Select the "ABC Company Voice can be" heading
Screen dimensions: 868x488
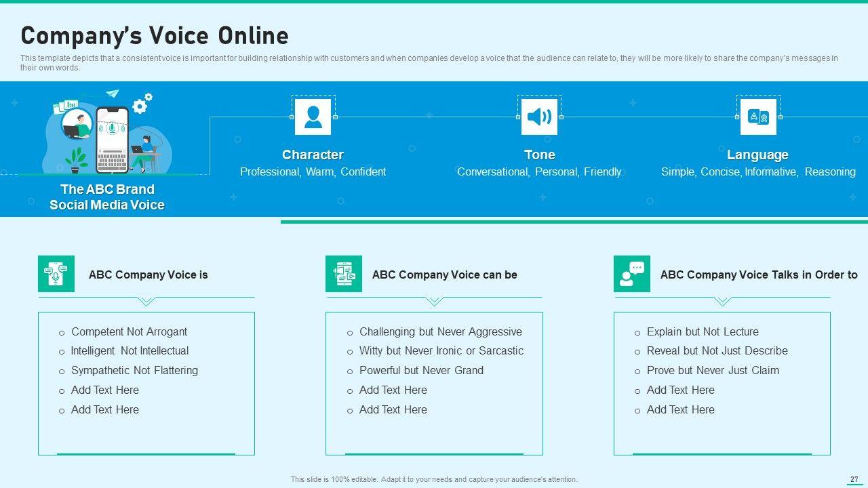(x=445, y=274)
